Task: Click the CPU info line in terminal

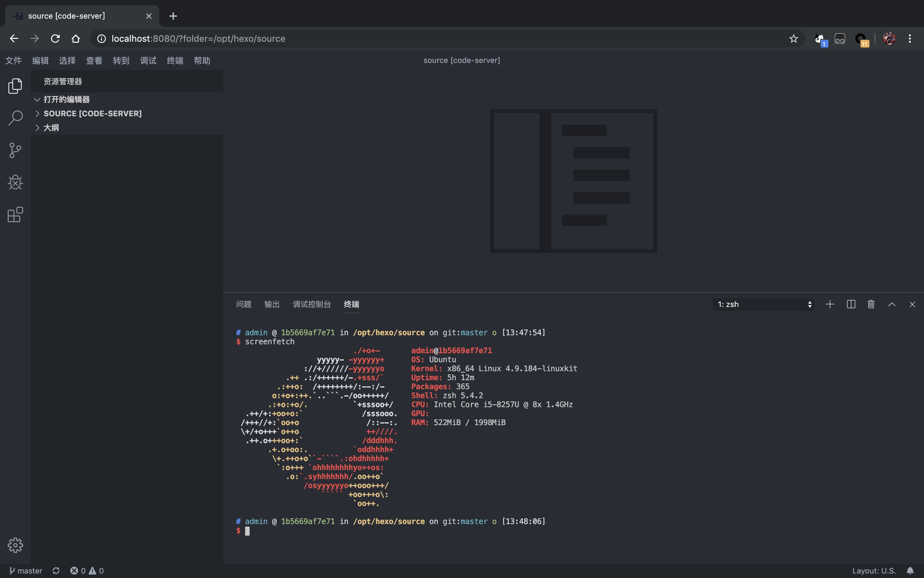Action: (x=492, y=405)
